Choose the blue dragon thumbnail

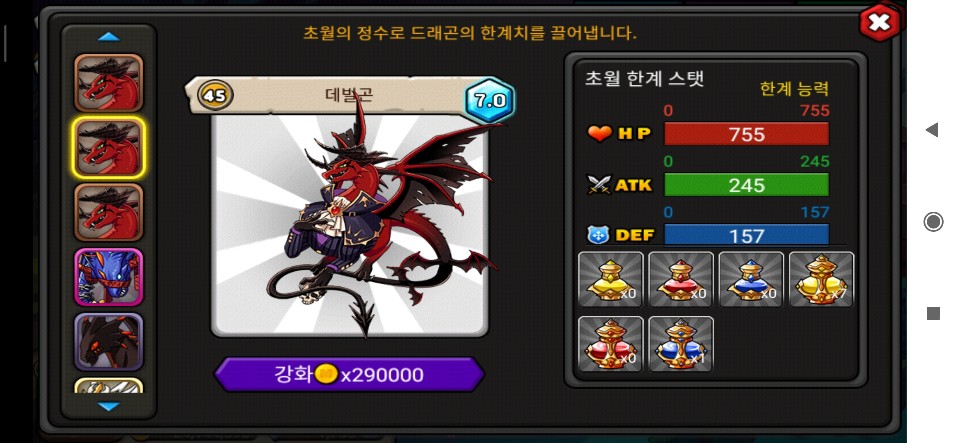[109, 277]
